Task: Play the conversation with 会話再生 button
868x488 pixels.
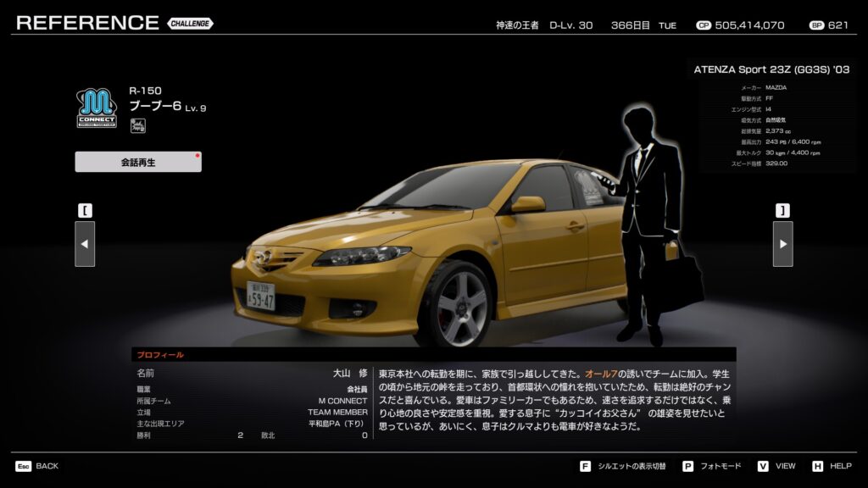Action: [138, 162]
